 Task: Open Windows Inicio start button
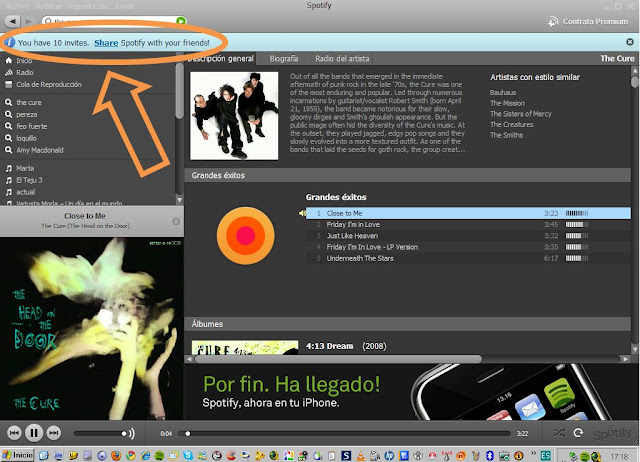point(18,455)
